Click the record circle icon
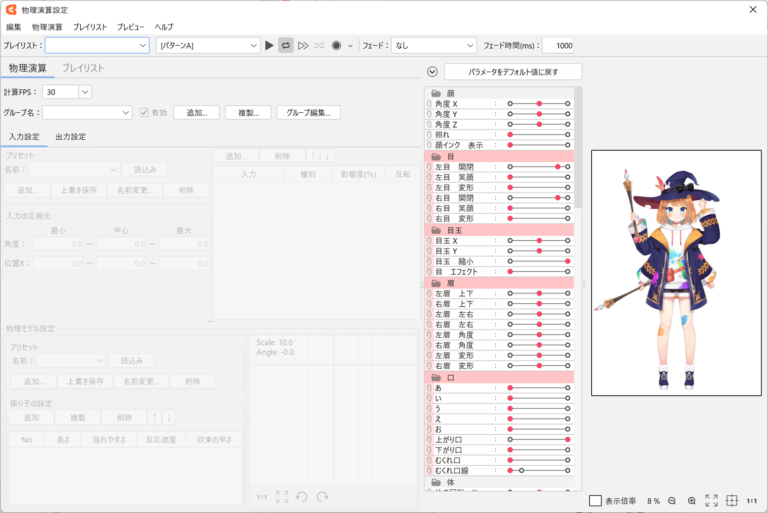This screenshot has width=768, height=513. [336, 45]
